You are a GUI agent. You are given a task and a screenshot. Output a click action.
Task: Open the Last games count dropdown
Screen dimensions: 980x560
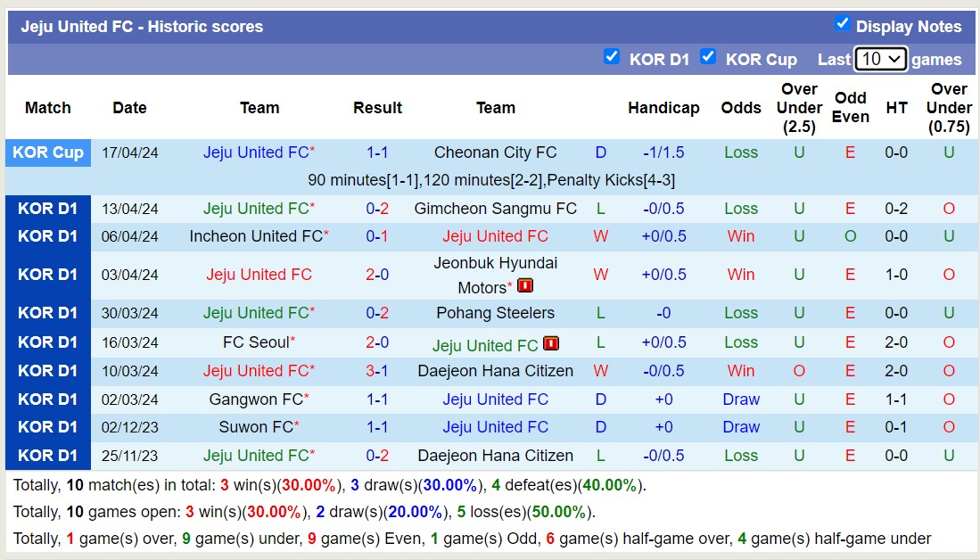pos(880,59)
